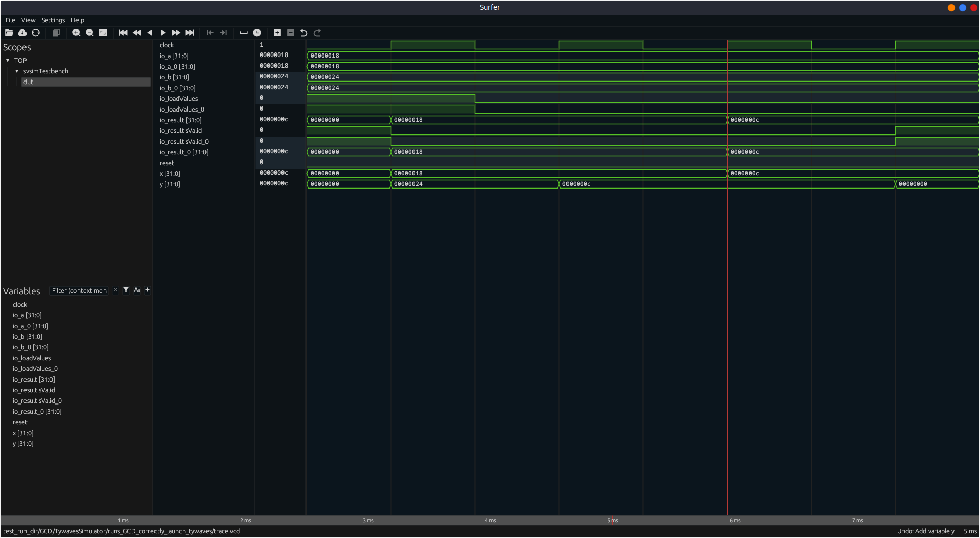980x538 pixels.
Task: Step left with single left arrow
Action: coord(150,33)
